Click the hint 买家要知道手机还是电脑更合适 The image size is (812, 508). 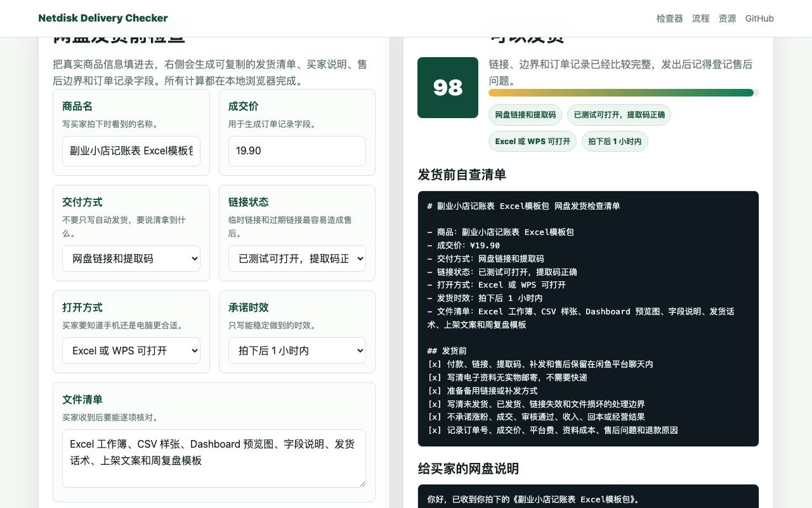pyautogui.click(x=122, y=325)
